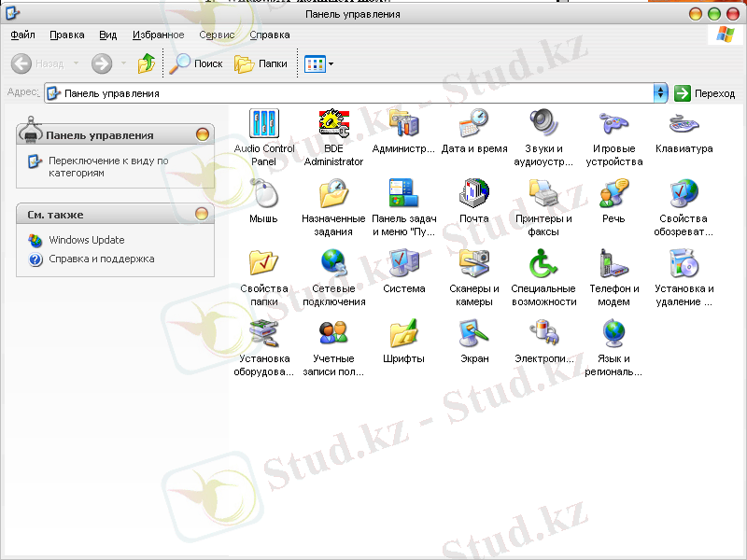Open Клавиатура applet
Image resolution: width=747 pixels, height=560 pixels.
(x=684, y=124)
